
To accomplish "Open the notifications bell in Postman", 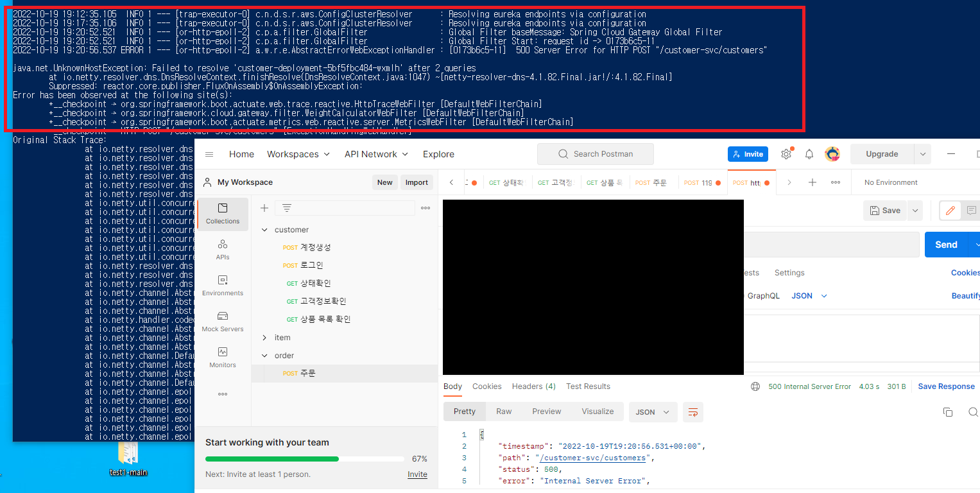I will [809, 154].
